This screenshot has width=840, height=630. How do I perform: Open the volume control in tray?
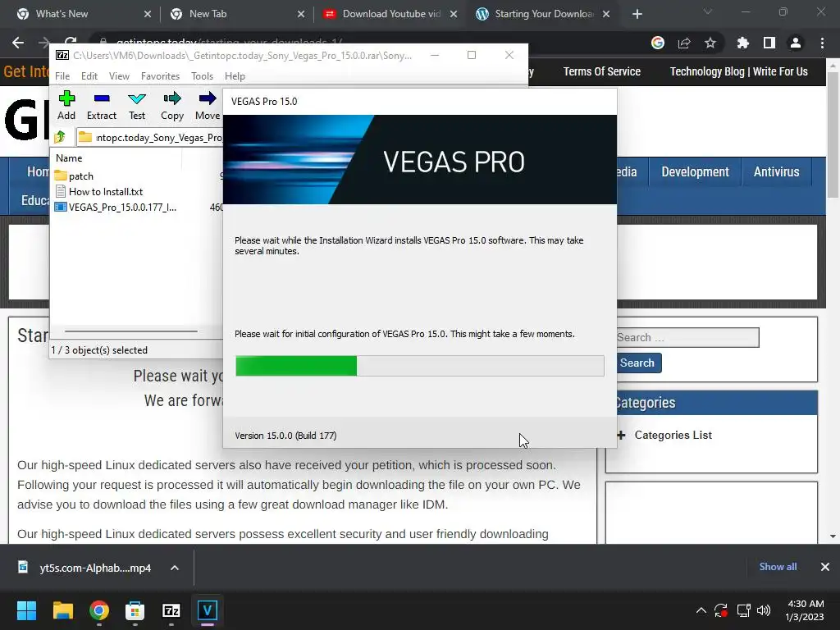click(x=764, y=610)
